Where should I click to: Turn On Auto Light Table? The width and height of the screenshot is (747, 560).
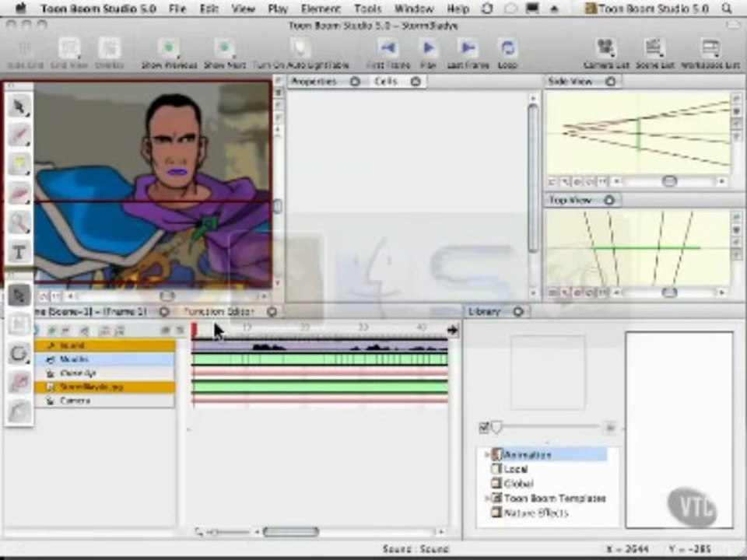tap(300, 48)
